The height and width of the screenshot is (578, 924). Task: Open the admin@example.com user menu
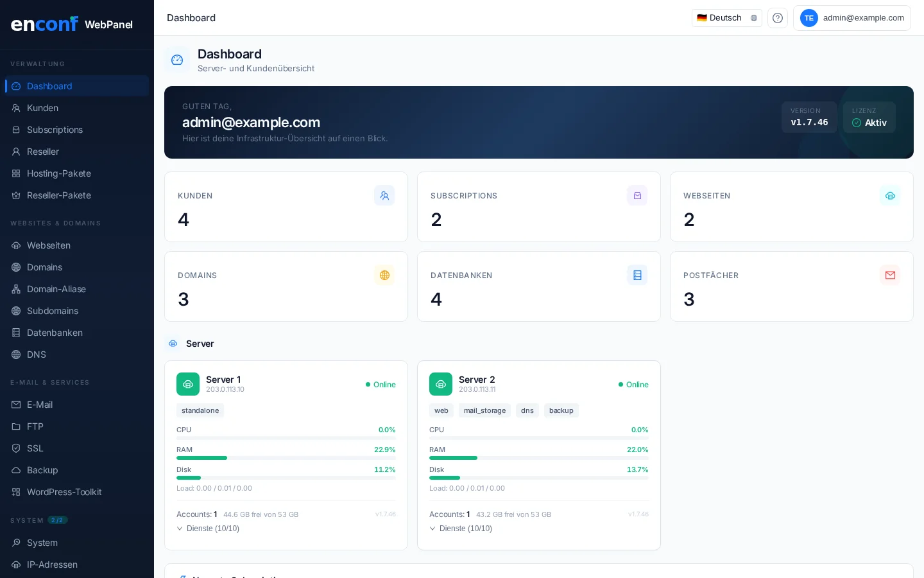click(851, 18)
